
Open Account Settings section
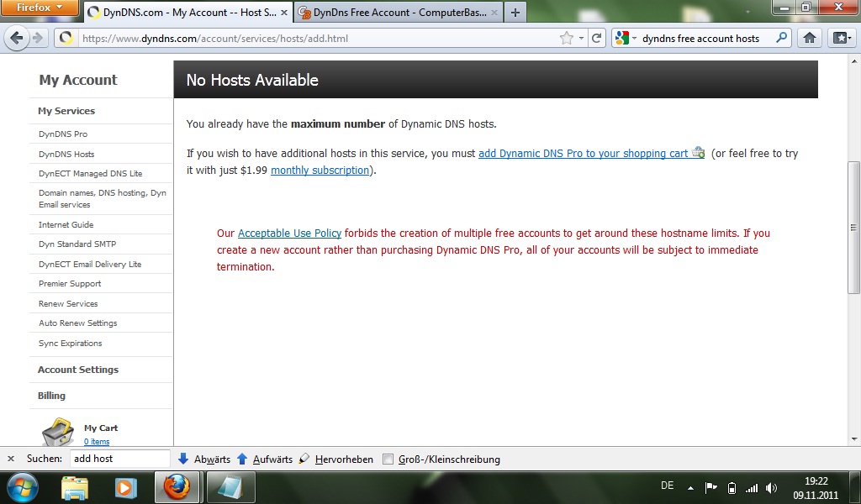point(78,370)
